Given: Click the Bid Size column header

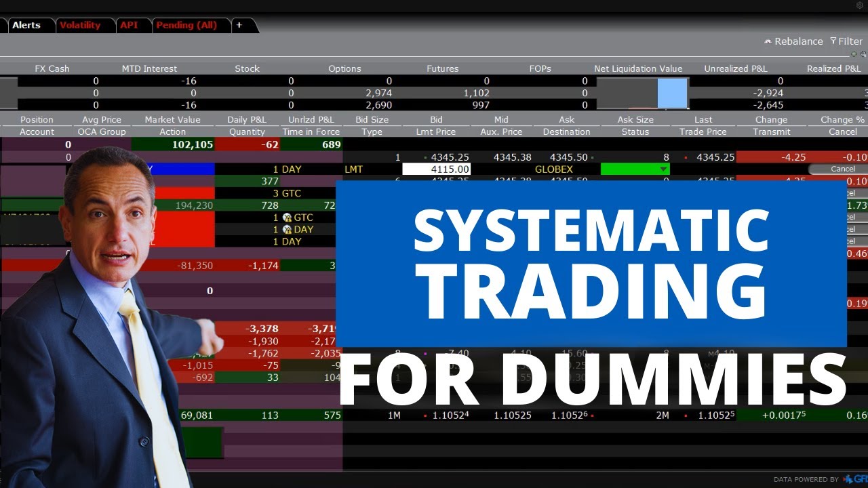Looking at the screenshot, I should coord(372,120).
